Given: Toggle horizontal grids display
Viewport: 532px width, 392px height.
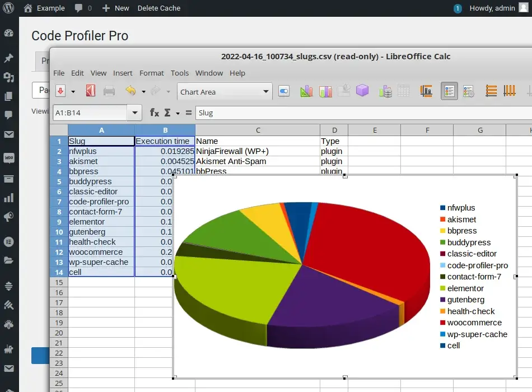Looking at the screenshot, I should (491, 91).
